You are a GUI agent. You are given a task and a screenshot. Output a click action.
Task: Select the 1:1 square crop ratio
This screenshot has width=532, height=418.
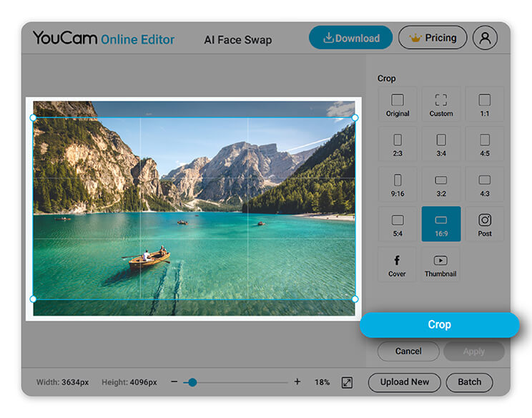(485, 104)
